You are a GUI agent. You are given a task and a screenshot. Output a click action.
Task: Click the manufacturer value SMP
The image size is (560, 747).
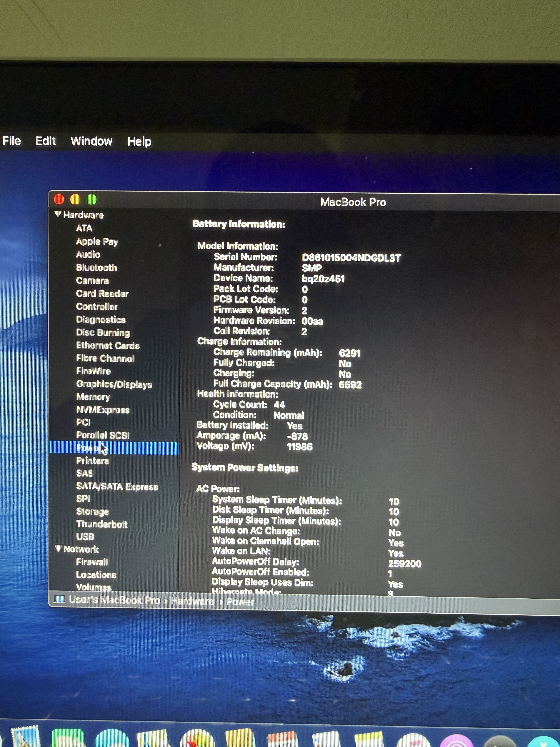(311, 268)
